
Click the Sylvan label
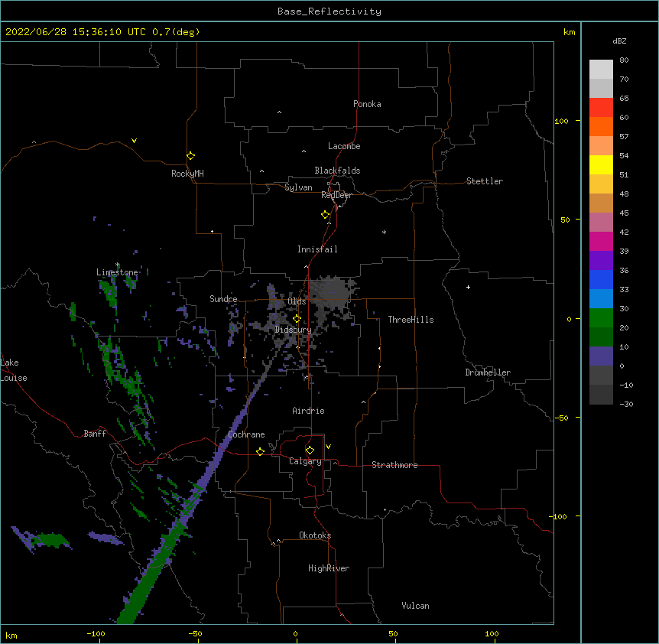click(298, 187)
